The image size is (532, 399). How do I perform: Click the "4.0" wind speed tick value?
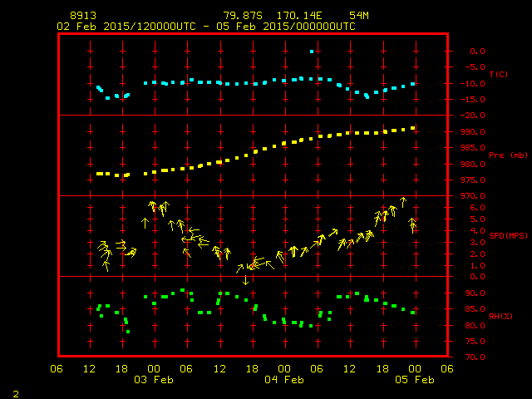pyautogui.click(x=477, y=231)
